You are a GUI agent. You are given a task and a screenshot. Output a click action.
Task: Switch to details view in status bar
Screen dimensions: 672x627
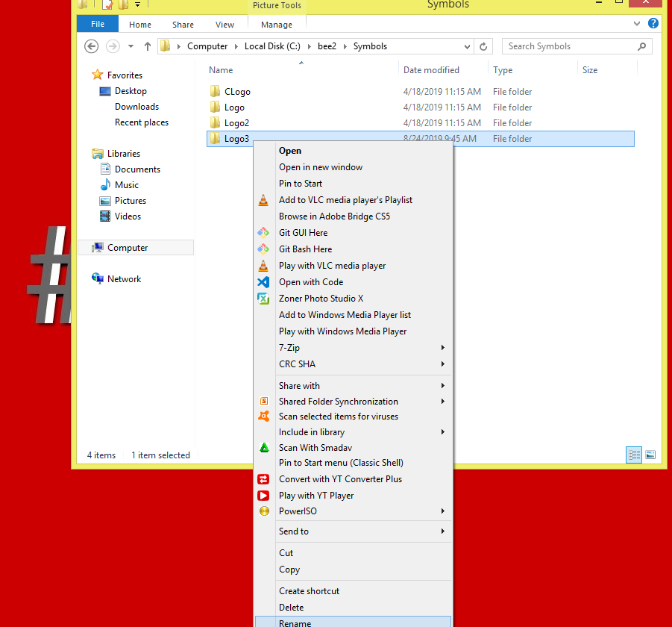[634, 455]
